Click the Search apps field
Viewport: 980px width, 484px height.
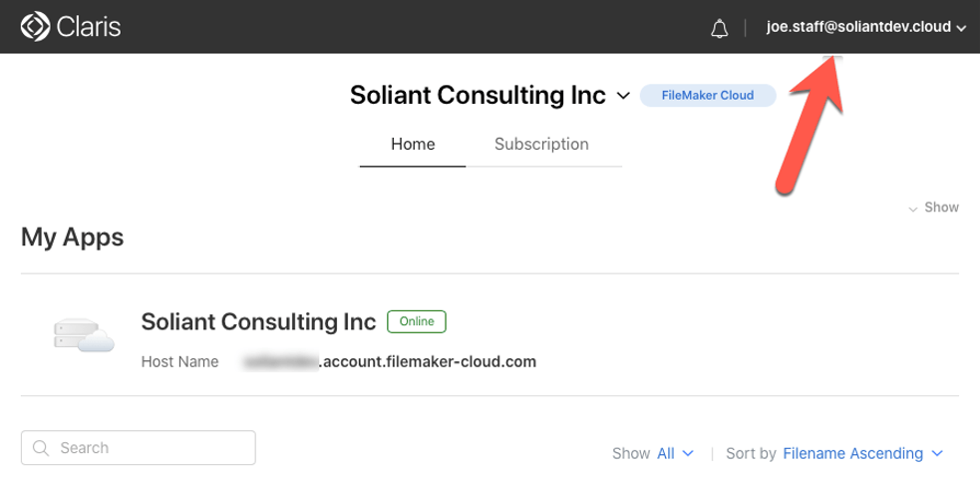click(139, 448)
